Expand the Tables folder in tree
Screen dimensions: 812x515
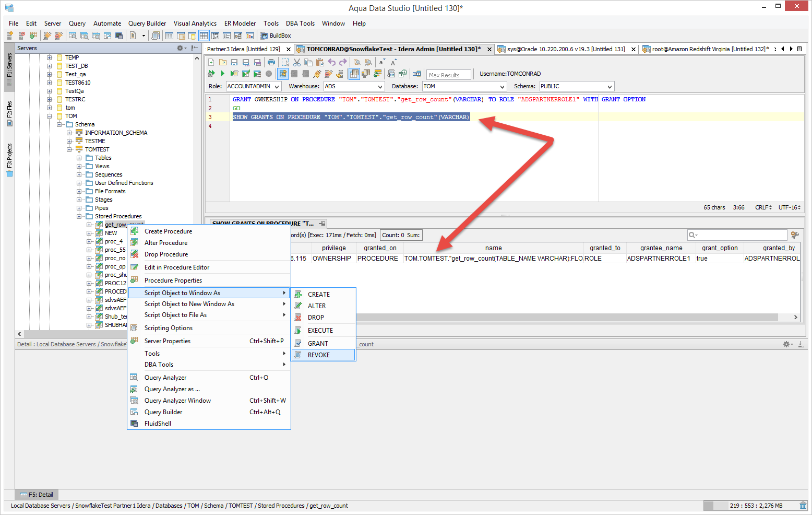coord(79,158)
